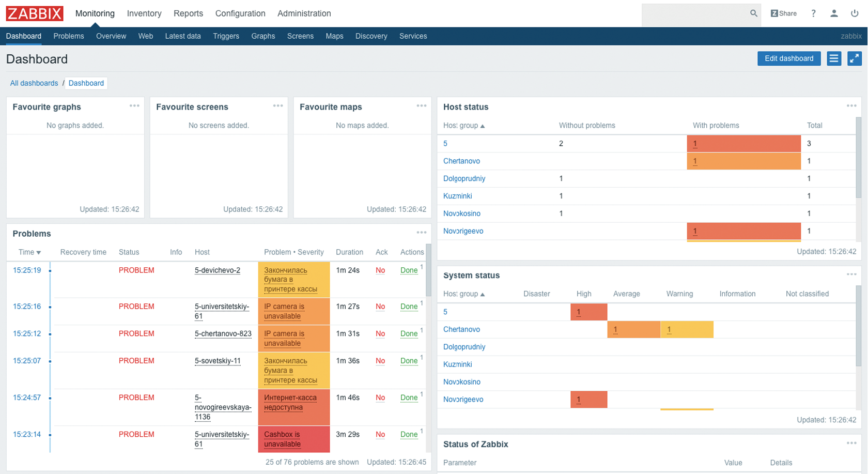This screenshot has width=868, height=474.
Task: Click Chertanovo orange with-problems count cell
Action: (x=744, y=161)
